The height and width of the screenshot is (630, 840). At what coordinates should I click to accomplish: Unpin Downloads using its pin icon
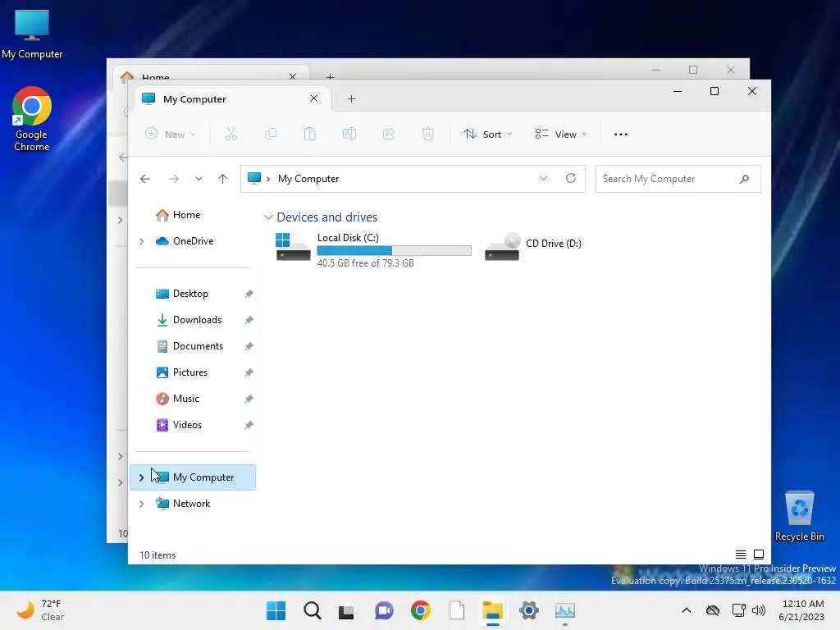249,320
